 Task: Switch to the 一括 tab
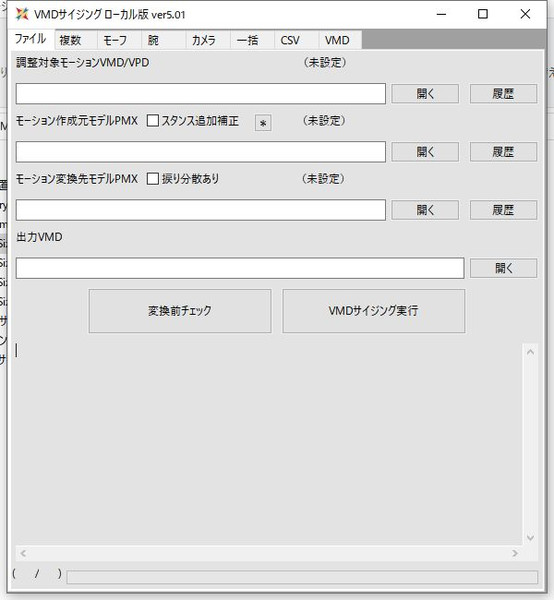point(252,40)
